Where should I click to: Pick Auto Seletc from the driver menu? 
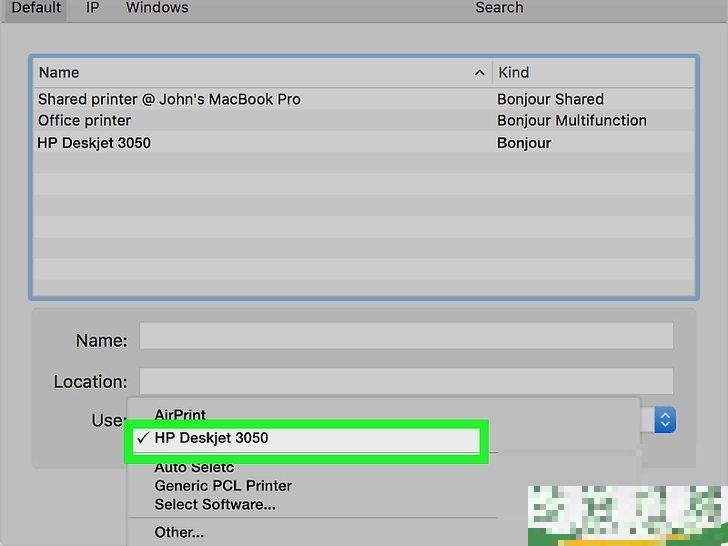coord(194,467)
